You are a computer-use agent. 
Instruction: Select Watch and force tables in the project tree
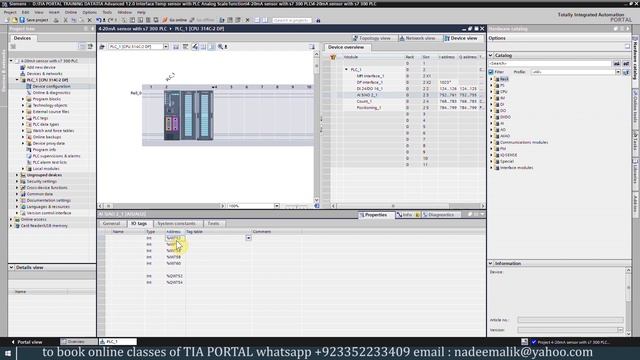coord(53,131)
